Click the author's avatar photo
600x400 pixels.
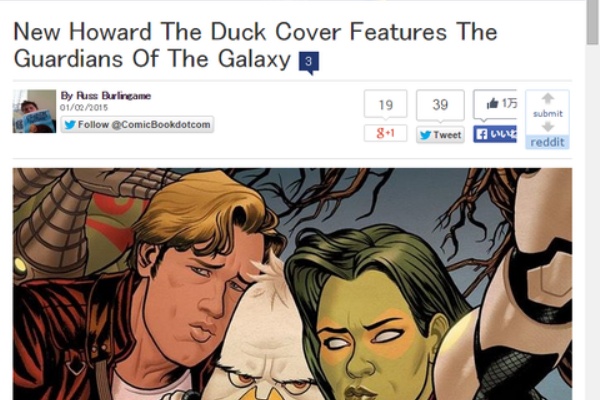pos(34,111)
